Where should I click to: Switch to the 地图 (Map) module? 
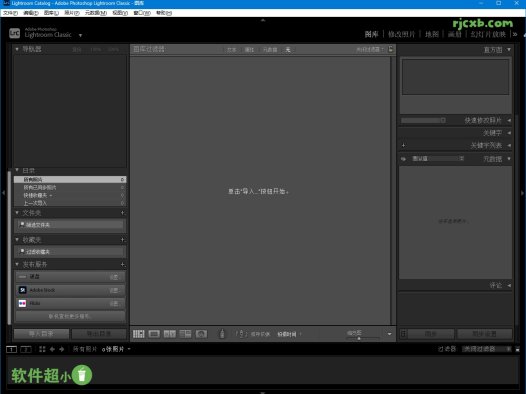(432, 34)
